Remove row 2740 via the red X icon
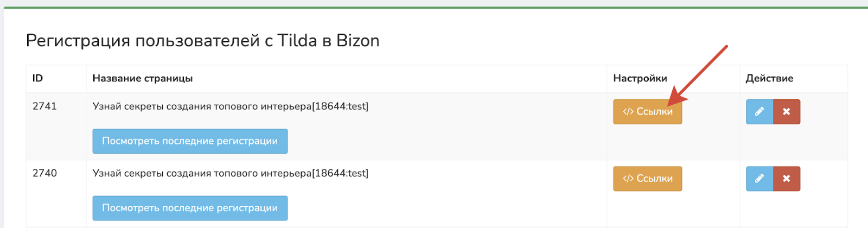 [x=787, y=179]
